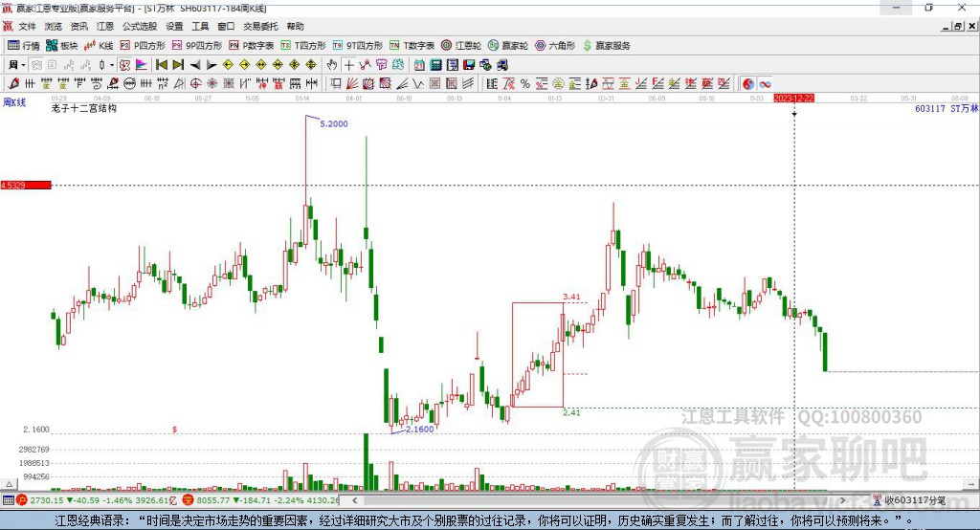Open the 设置 menu
Image resolution: width=980 pixels, height=530 pixels.
[174, 26]
